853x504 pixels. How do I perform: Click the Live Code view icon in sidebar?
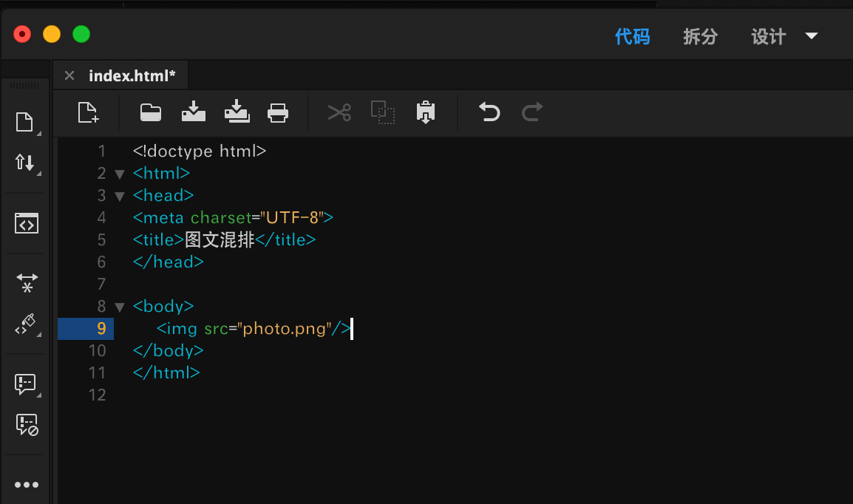[x=26, y=223]
